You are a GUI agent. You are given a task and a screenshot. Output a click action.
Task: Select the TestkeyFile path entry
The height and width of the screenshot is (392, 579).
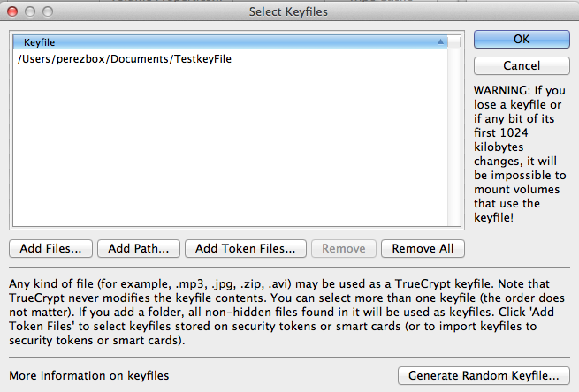[124, 59]
